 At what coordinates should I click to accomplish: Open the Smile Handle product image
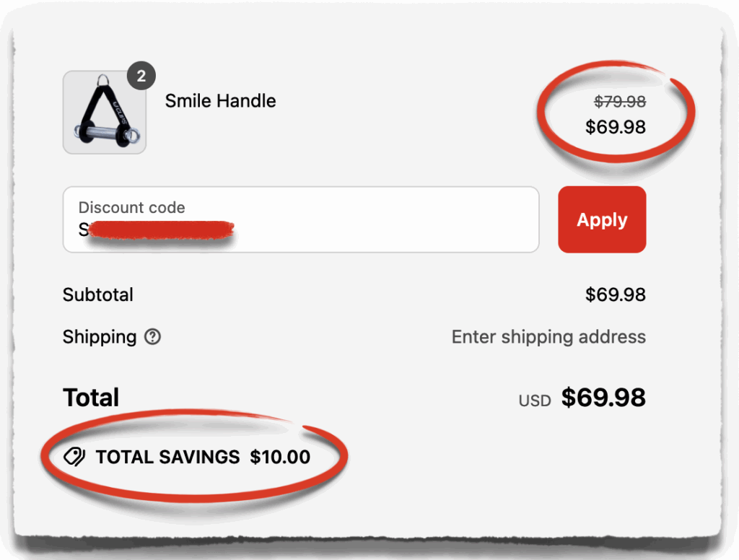[105, 113]
